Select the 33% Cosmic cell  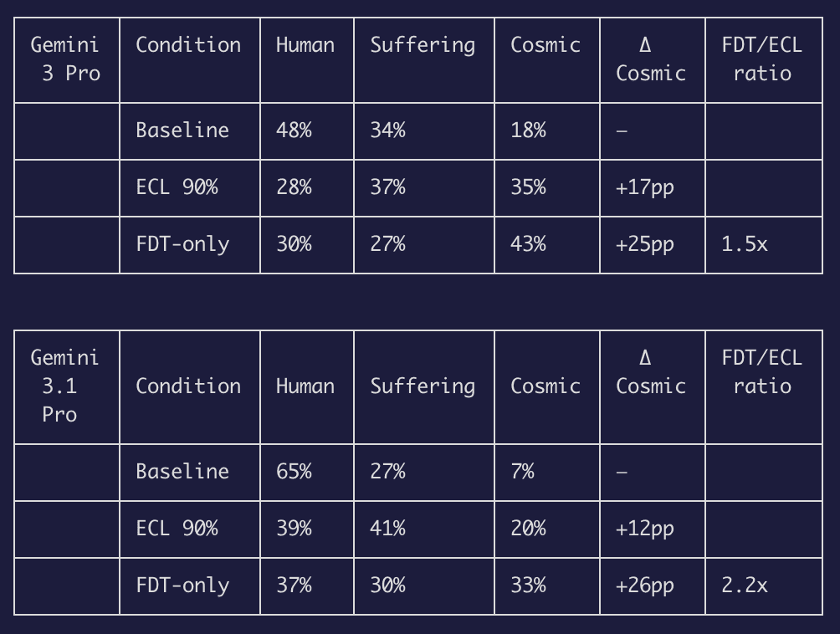(528, 585)
